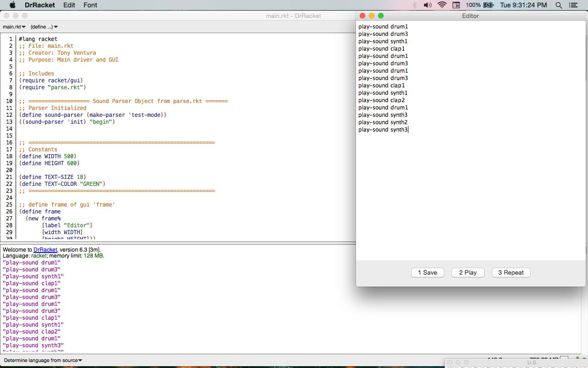This screenshot has width=588, height=368.
Task: Click the 1 Save button
Action: click(x=427, y=272)
